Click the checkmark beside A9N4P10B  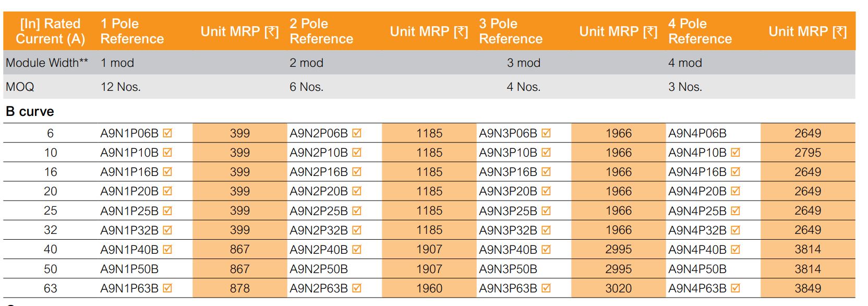click(x=736, y=152)
